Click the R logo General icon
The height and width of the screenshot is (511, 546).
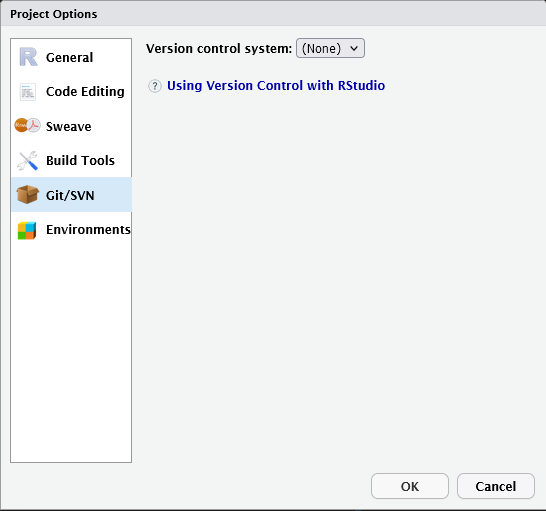(28, 57)
